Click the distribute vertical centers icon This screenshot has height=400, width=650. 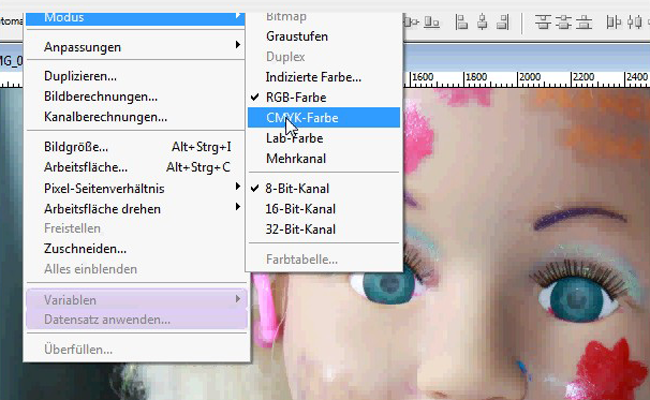564,22
